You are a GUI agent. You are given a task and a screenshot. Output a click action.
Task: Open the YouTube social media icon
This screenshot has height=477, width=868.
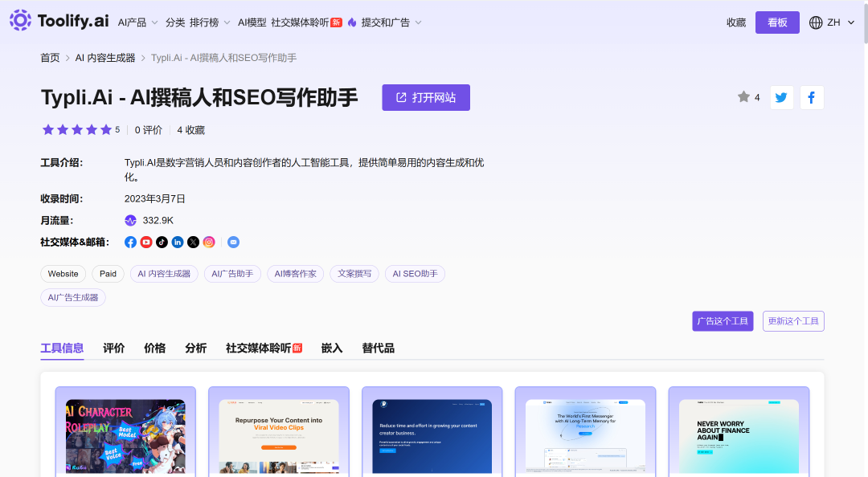(x=146, y=243)
